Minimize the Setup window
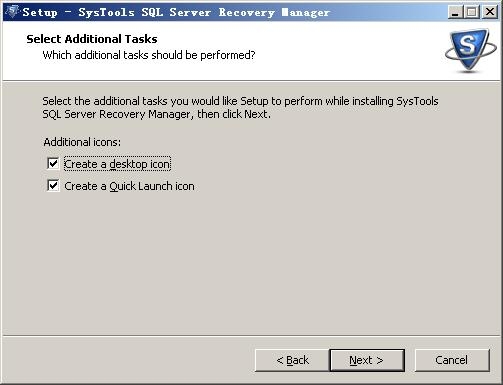Screen dimensions: 503x385 point(455,12)
